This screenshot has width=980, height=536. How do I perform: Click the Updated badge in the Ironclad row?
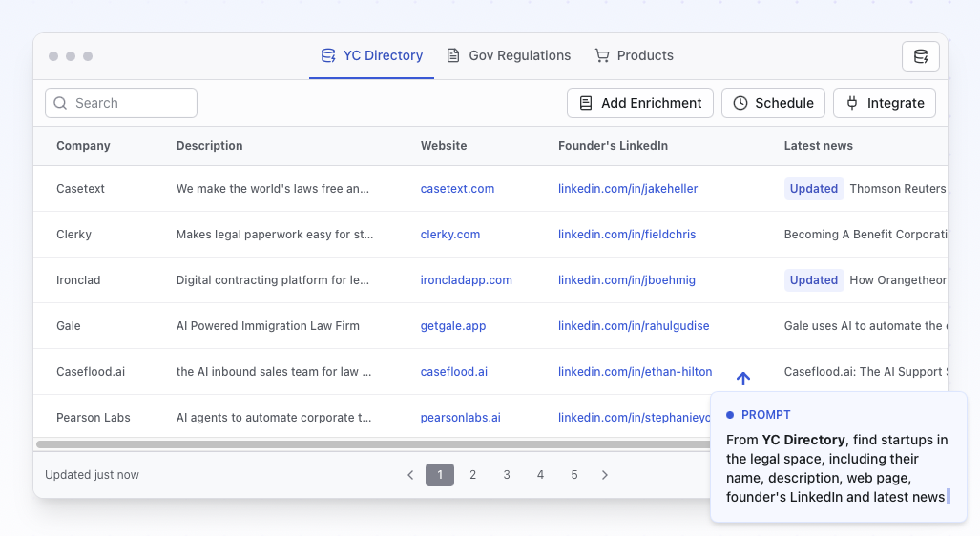click(x=814, y=279)
